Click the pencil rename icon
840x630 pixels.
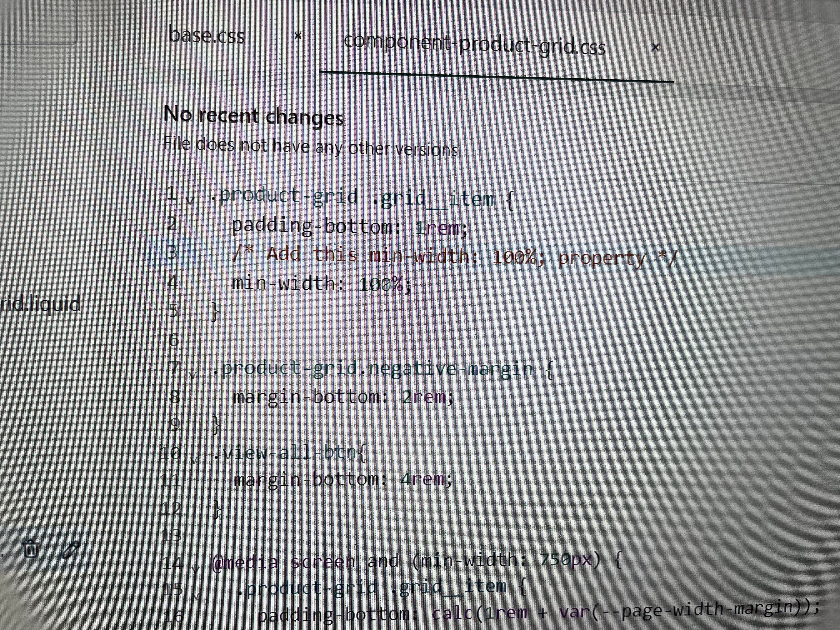tap(71, 549)
